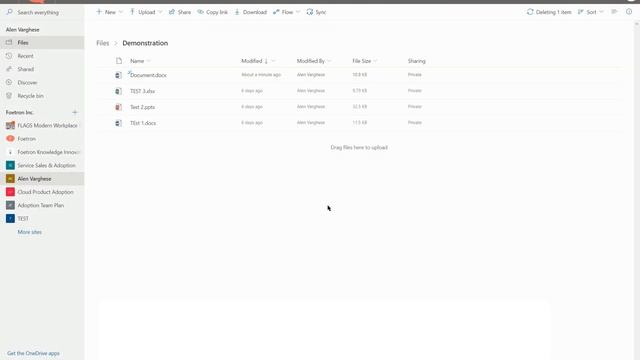Click Private sharing status for TEst 1.docx
The width and height of the screenshot is (640, 360).
point(415,122)
